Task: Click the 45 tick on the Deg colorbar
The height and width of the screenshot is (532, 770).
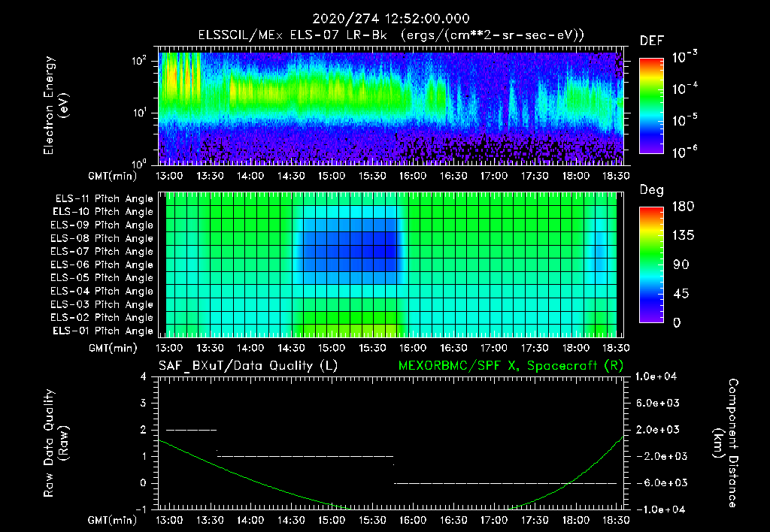Action: click(x=681, y=294)
